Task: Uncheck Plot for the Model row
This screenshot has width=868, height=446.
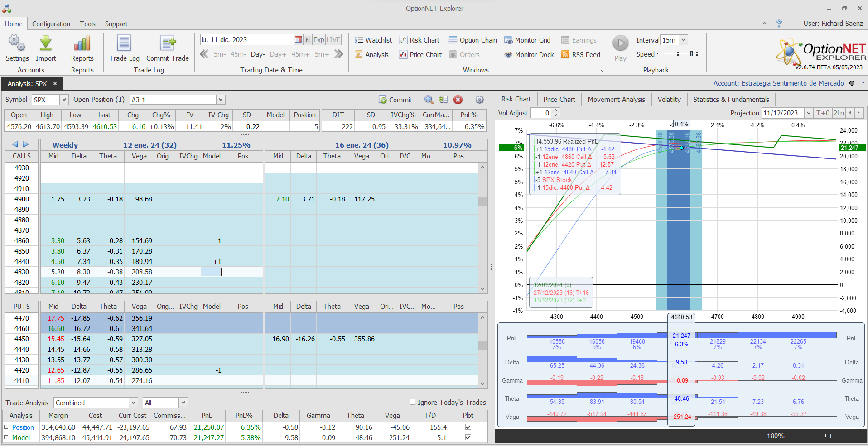Action: (x=468, y=437)
